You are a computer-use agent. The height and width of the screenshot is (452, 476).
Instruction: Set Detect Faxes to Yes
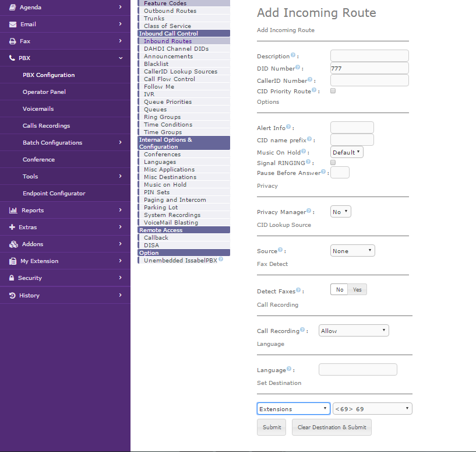click(357, 290)
